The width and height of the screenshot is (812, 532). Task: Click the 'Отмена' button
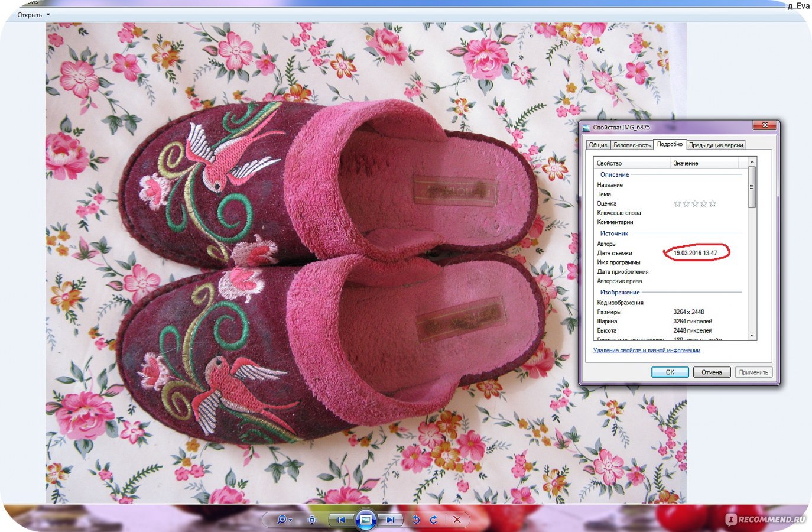coord(712,372)
